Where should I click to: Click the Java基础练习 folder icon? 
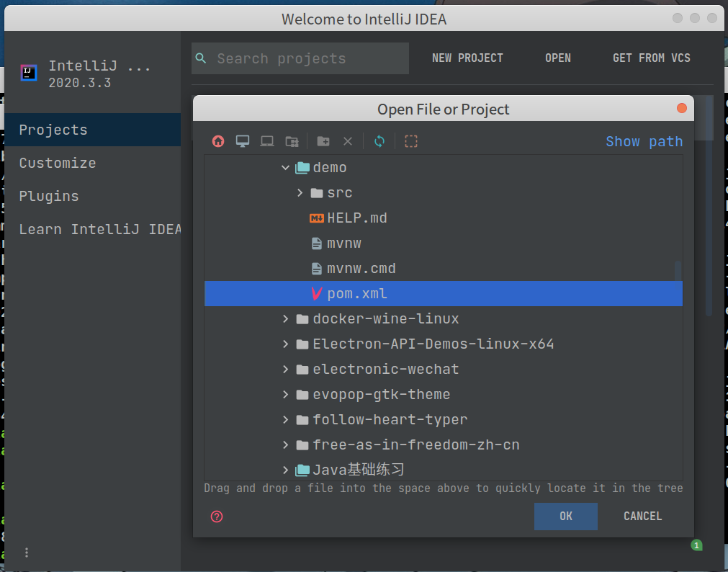point(302,470)
